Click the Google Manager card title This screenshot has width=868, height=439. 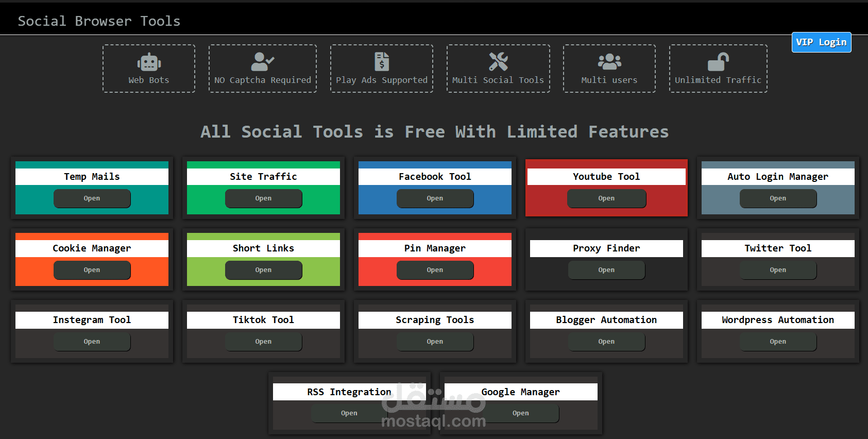tap(521, 392)
